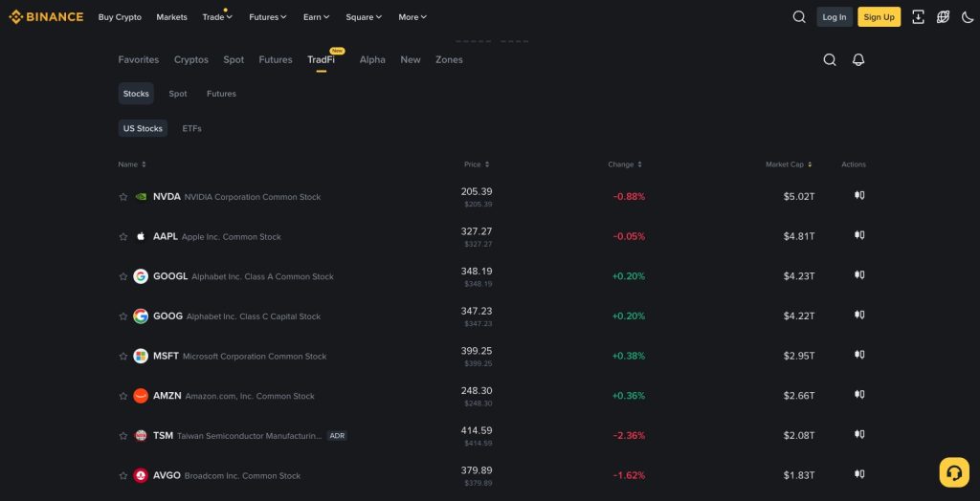Screen dimensions: 980x501
Task: Sort the table by Name column
Action: click(132, 164)
